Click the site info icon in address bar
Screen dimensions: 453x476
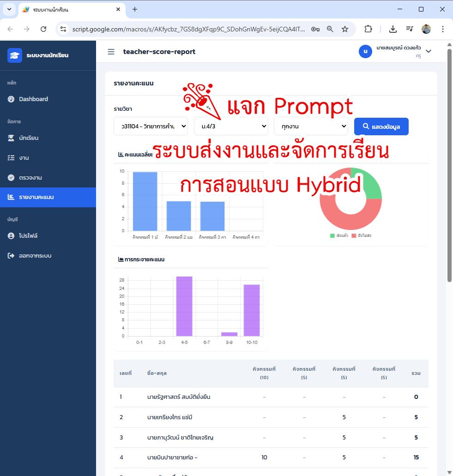pos(63,29)
